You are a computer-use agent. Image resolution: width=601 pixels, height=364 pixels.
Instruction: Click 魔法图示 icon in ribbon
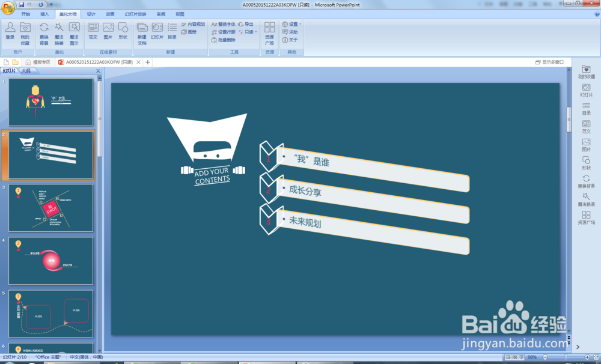pyautogui.click(x=74, y=33)
